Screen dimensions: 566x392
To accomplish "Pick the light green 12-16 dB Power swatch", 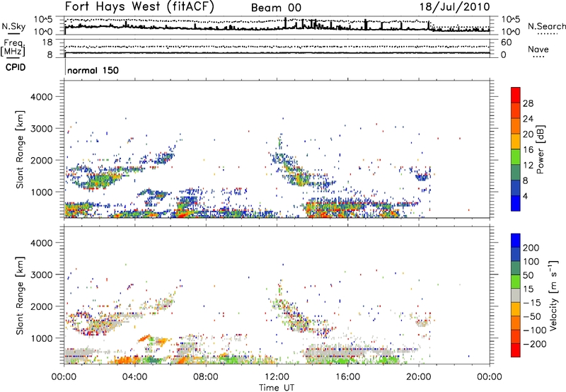I will 516,156.
